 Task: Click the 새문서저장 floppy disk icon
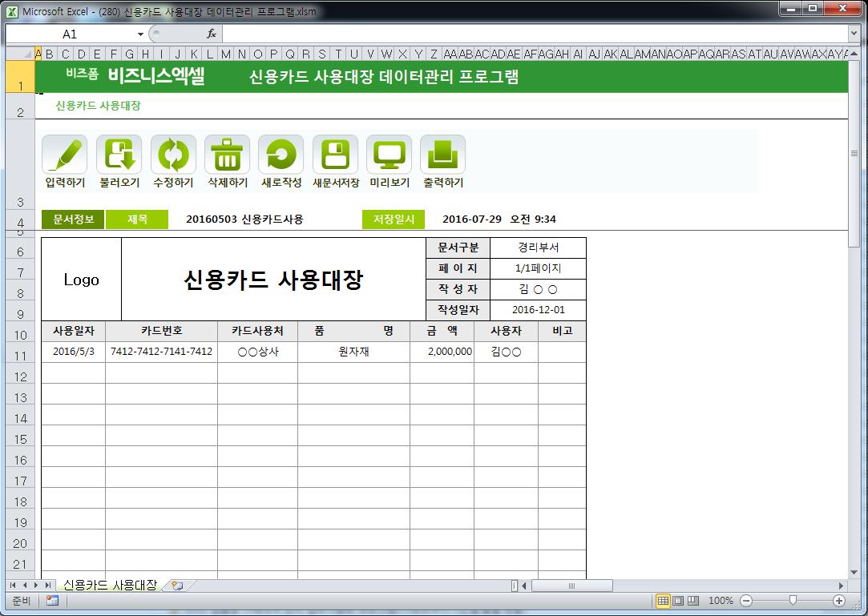tap(335, 155)
